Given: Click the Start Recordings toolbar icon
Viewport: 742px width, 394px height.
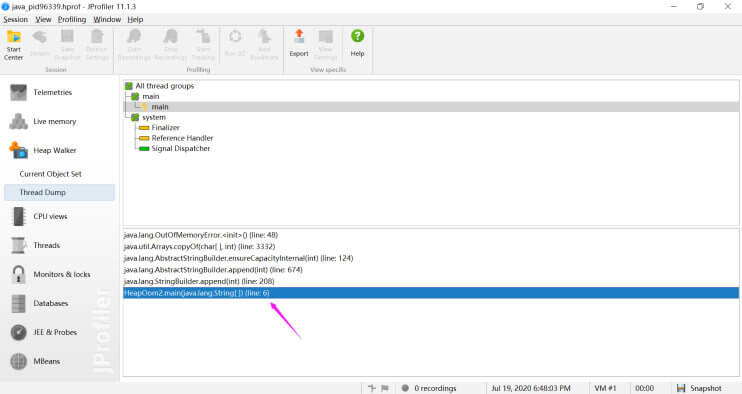Looking at the screenshot, I should pyautogui.click(x=134, y=44).
